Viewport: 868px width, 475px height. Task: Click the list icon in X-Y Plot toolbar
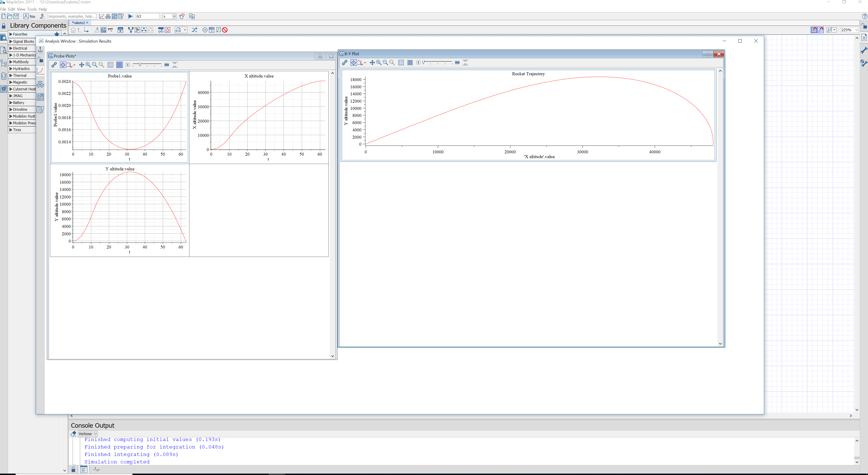coord(401,62)
